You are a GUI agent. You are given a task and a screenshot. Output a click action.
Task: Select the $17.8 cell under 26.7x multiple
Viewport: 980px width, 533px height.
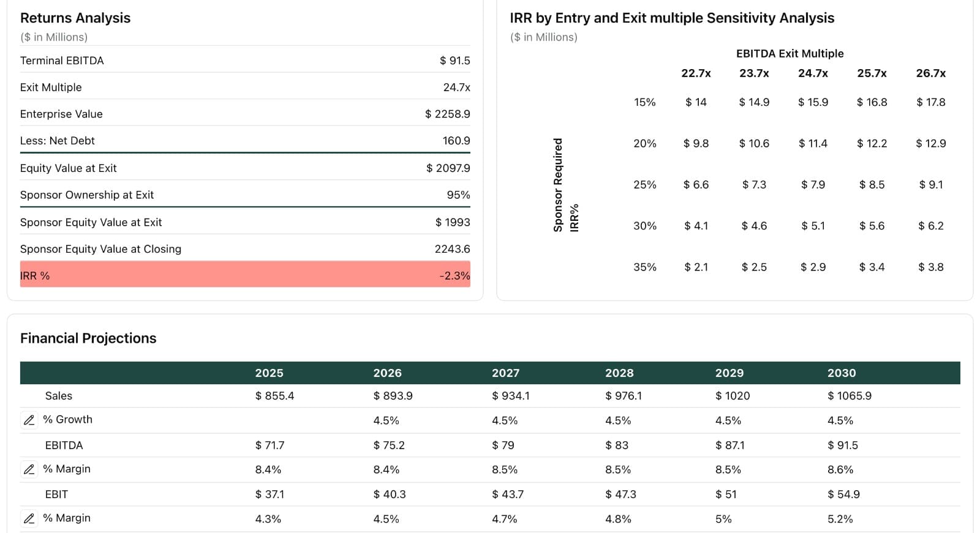click(x=930, y=102)
